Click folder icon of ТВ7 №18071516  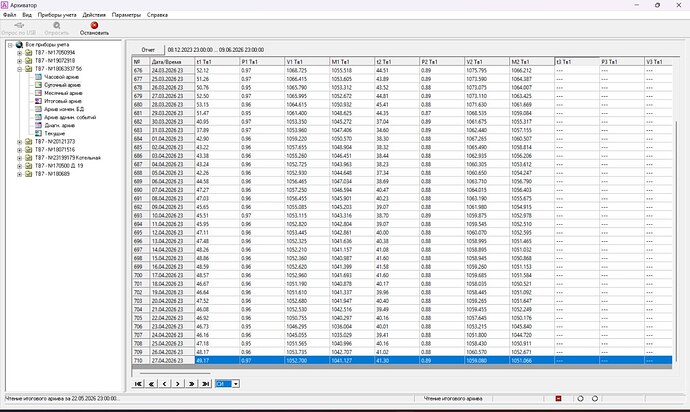[x=29, y=149]
